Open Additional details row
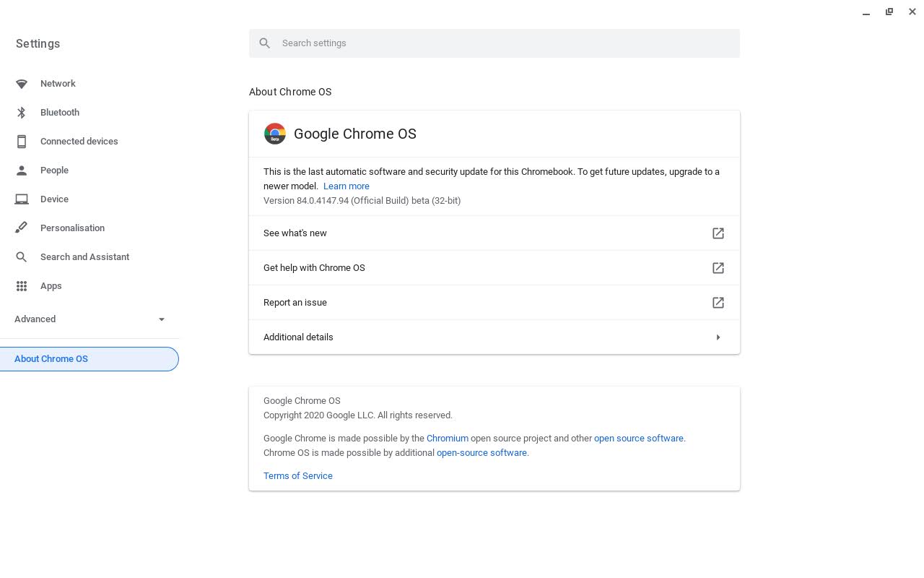This screenshot has height=578, width=924. pyautogui.click(x=494, y=337)
